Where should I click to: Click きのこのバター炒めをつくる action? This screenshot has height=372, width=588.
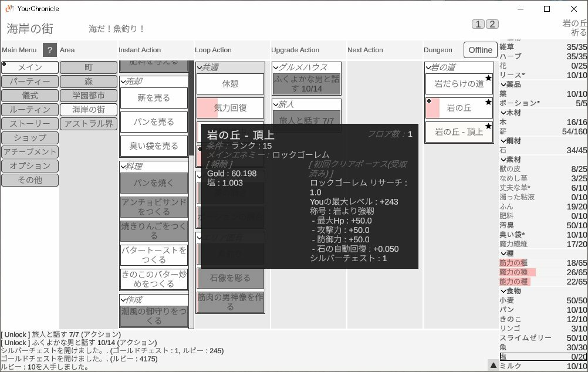[x=154, y=279]
